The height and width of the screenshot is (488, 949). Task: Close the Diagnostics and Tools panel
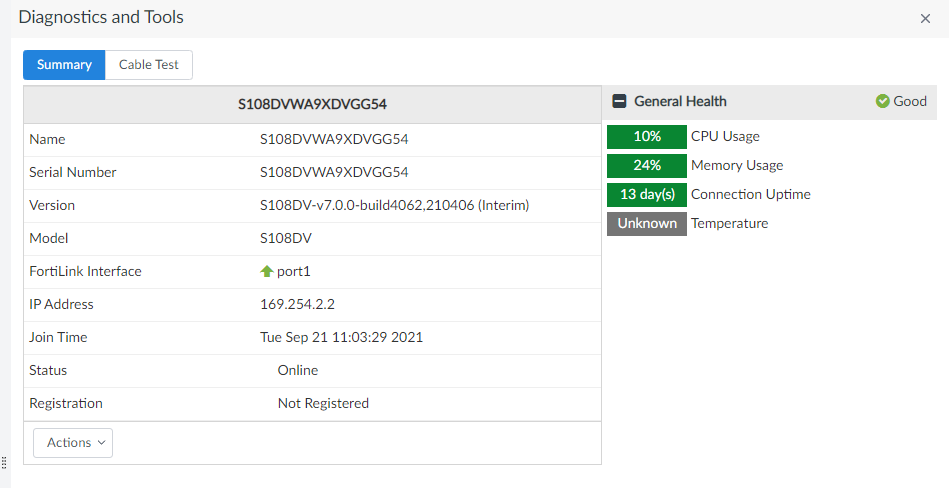925,19
